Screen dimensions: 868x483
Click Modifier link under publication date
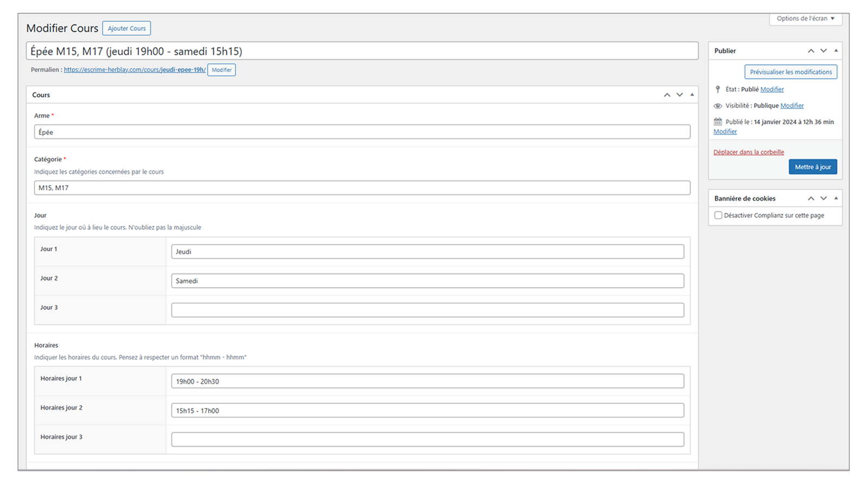tap(725, 131)
